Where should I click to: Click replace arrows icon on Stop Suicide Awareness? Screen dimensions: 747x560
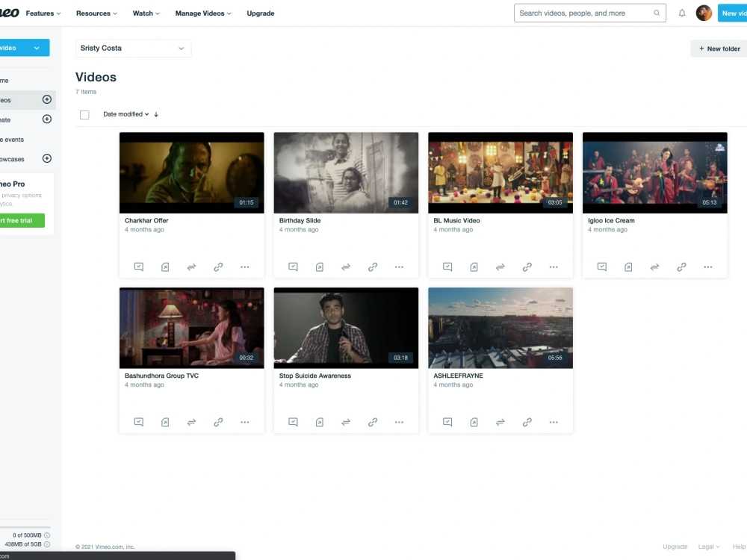346,422
